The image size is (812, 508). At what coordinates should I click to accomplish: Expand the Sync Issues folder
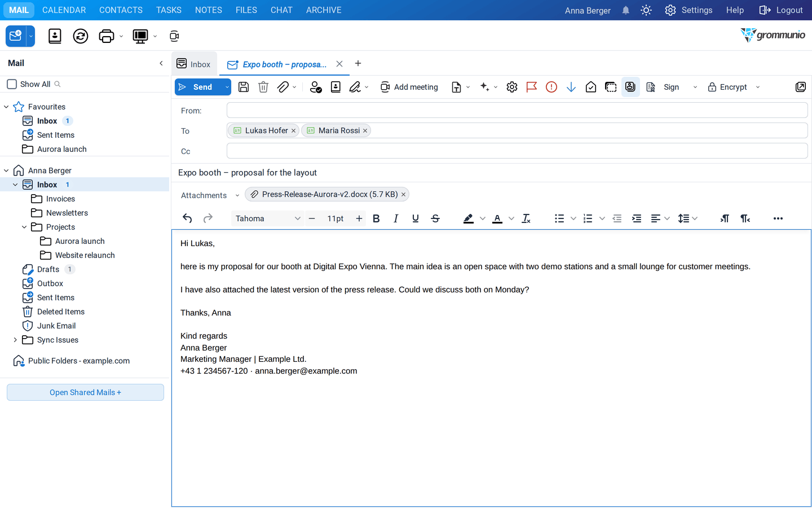pyautogui.click(x=15, y=340)
